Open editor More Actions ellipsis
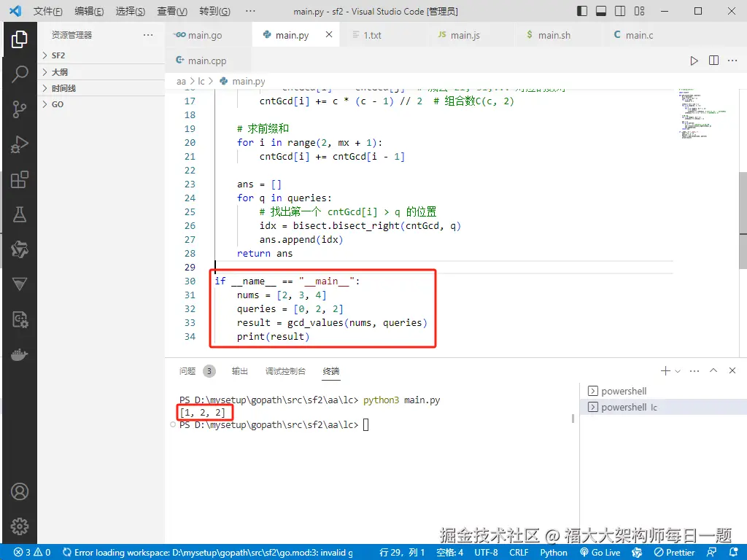Screen dimensions: 747x560 pos(732,61)
